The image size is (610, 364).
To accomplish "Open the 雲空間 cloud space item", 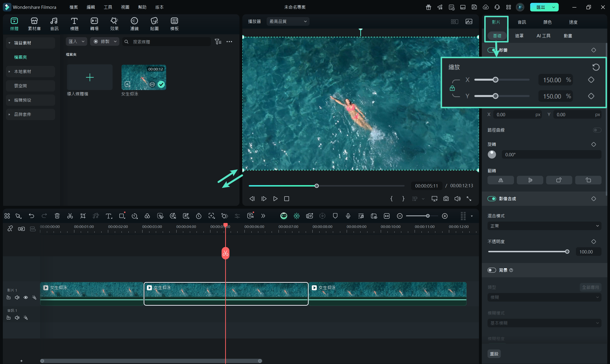I will tap(30, 86).
